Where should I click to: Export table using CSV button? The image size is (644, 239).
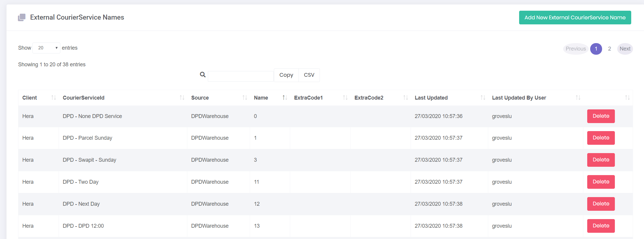[309, 75]
